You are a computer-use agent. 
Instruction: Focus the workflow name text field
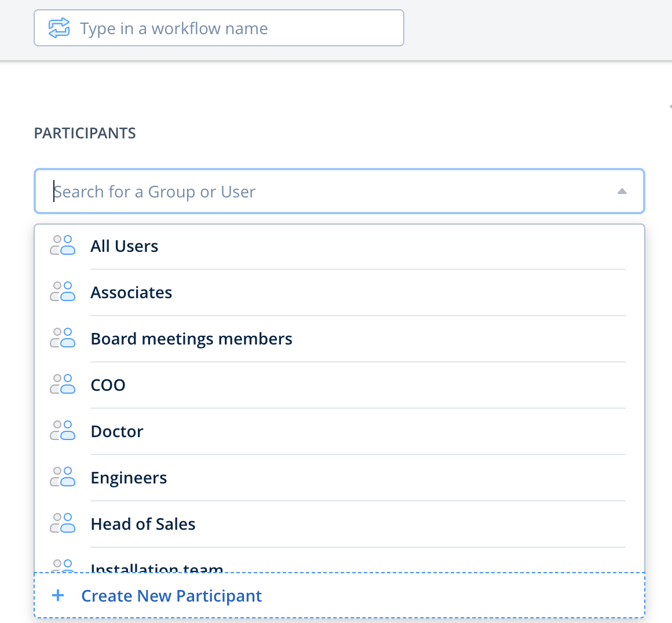(x=232, y=28)
